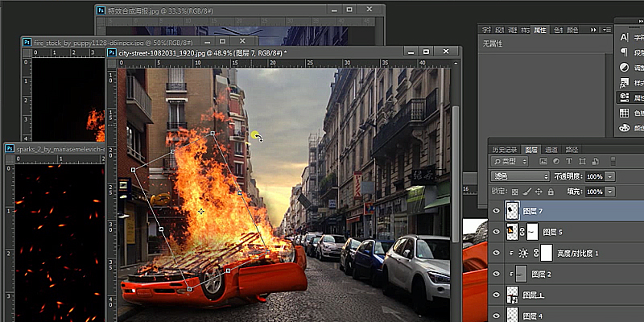644x322 pixels.
Task: Open the layer filter 类型 dropdown
Action: 510,162
